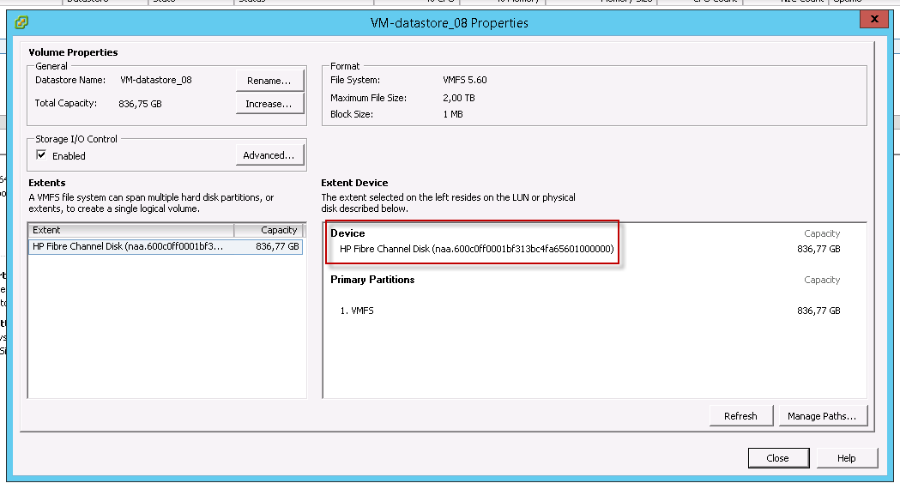Click the vSphere icon in the title bar
The height and width of the screenshot is (486, 900).
(22, 23)
